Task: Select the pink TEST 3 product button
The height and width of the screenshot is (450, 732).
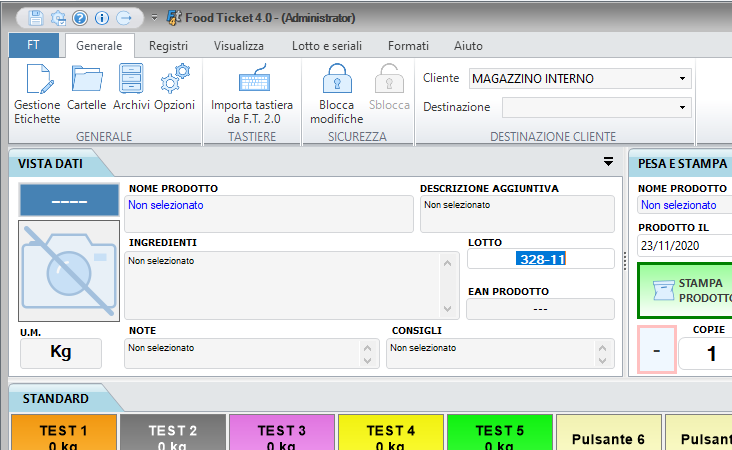Action: coord(282,433)
